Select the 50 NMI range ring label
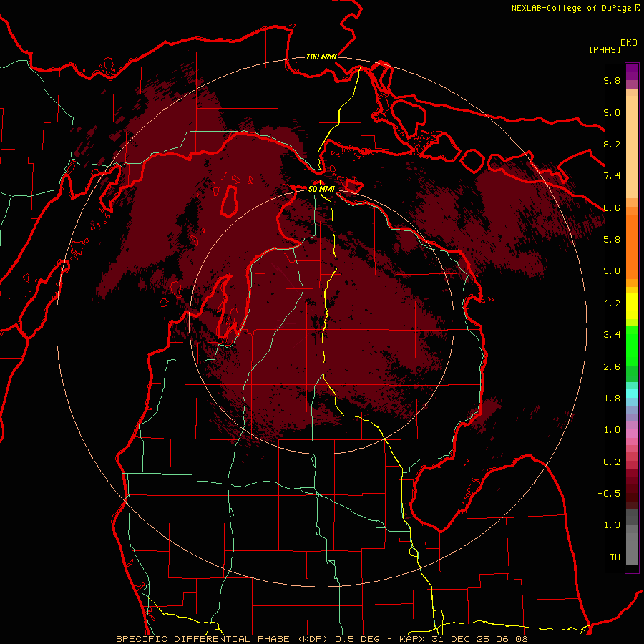Viewport: 644px width, 644px height. [321, 189]
